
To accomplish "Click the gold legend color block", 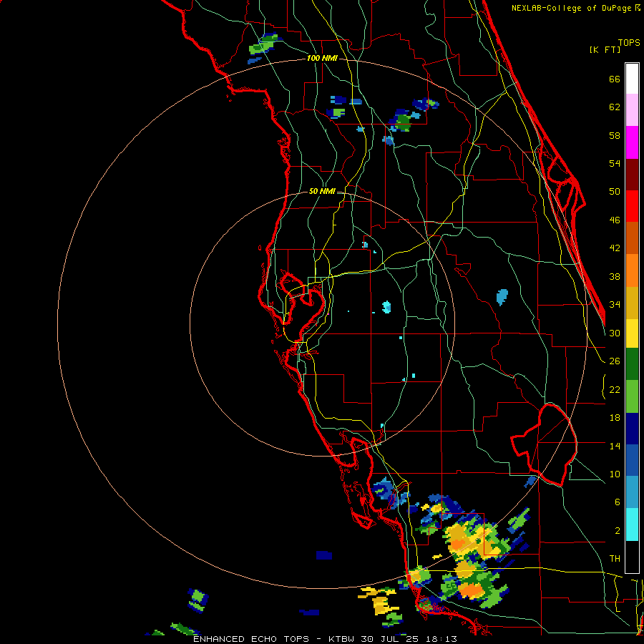I will pos(632,303).
